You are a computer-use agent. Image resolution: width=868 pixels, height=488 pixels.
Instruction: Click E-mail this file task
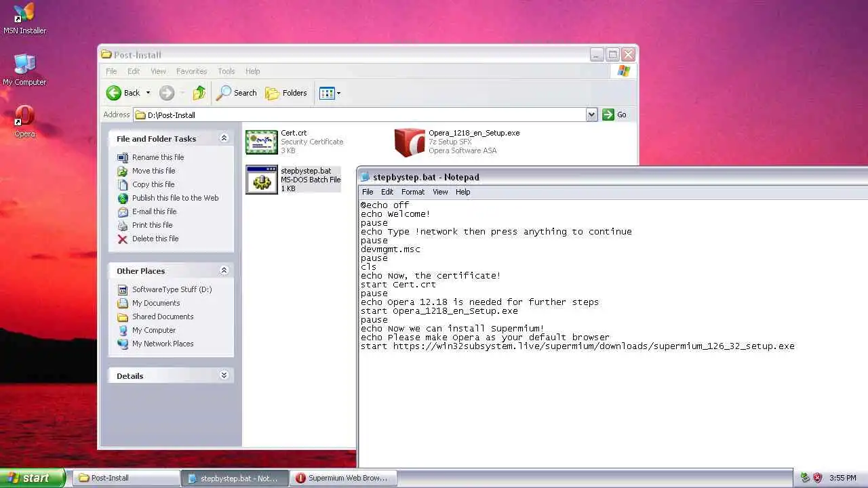(147, 211)
